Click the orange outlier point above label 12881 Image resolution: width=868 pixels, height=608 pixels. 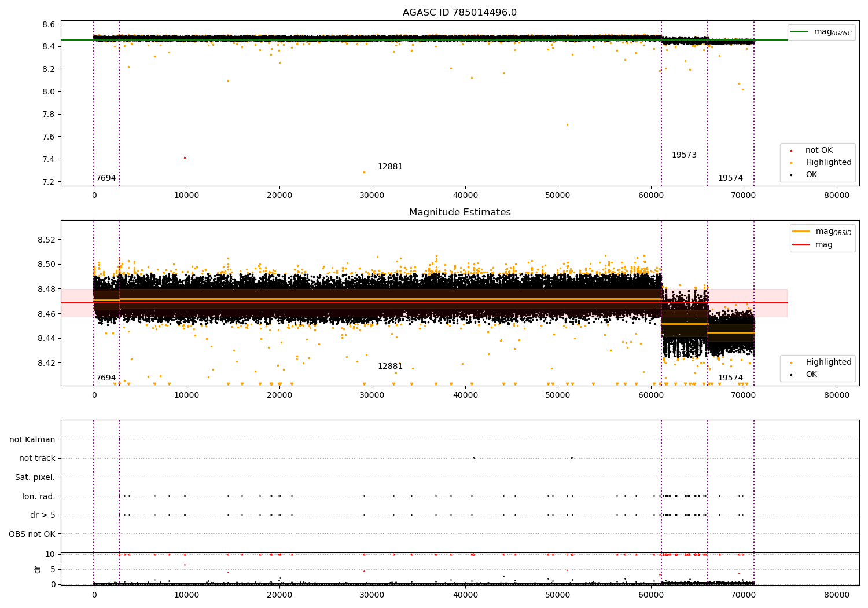tap(364, 172)
